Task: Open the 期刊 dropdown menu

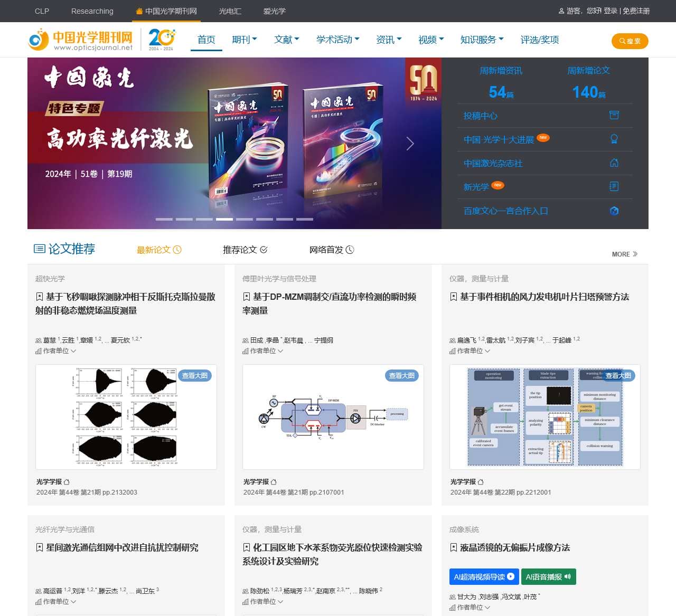Action: click(x=244, y=39)
